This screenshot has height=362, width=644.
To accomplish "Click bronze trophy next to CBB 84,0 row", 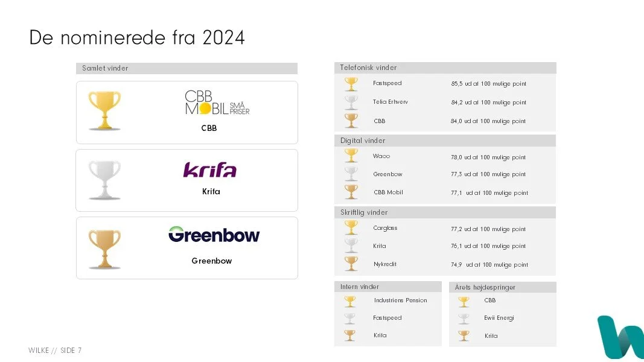I will tap(351, 121).
